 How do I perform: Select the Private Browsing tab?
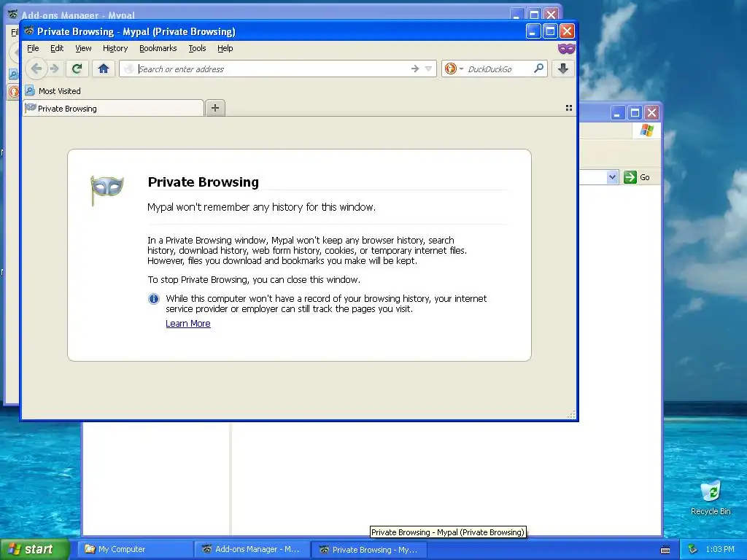[x=113, y=108]
